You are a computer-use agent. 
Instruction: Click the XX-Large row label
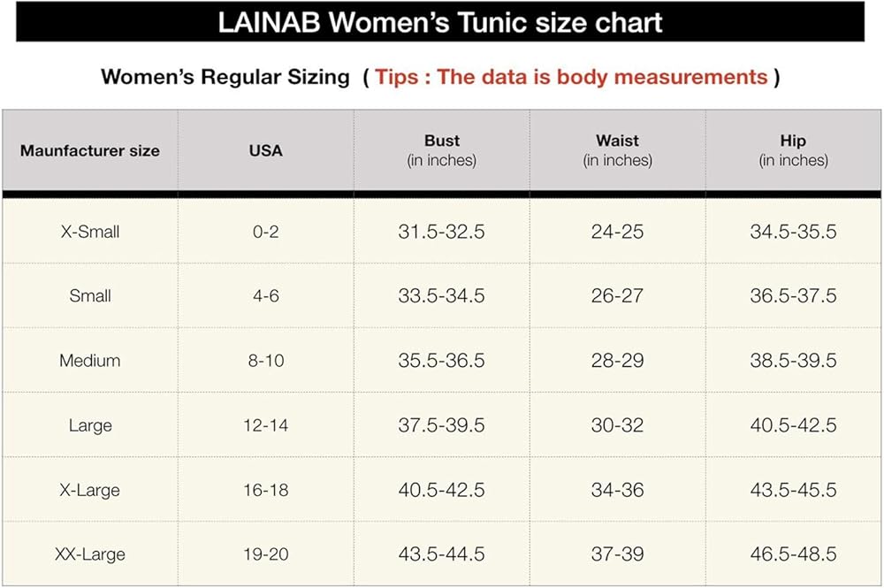[x=90, y=554]
